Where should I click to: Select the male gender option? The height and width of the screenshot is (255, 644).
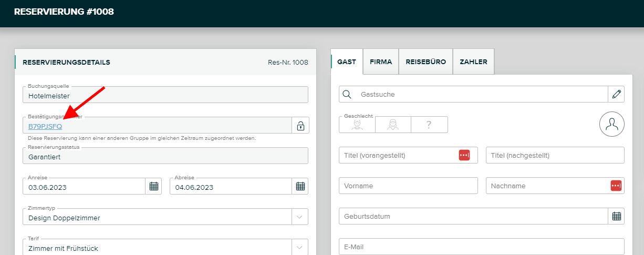(x=357, y=125)
